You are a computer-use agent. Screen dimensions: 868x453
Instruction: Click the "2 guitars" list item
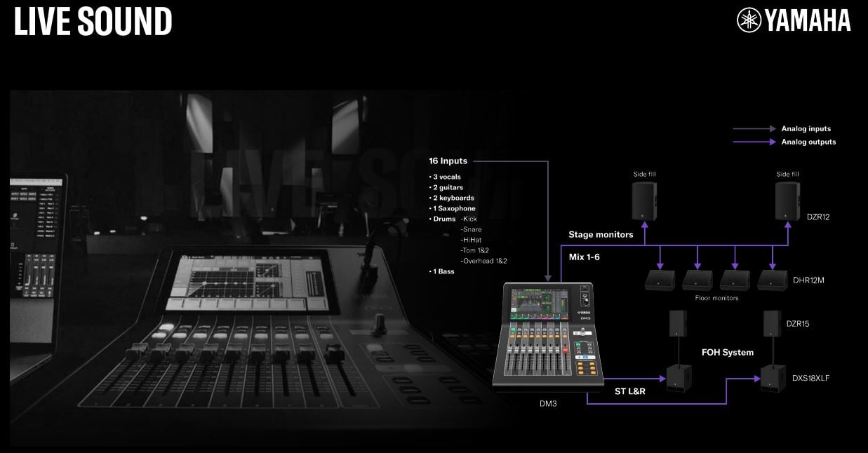click(x=446, y=187)
